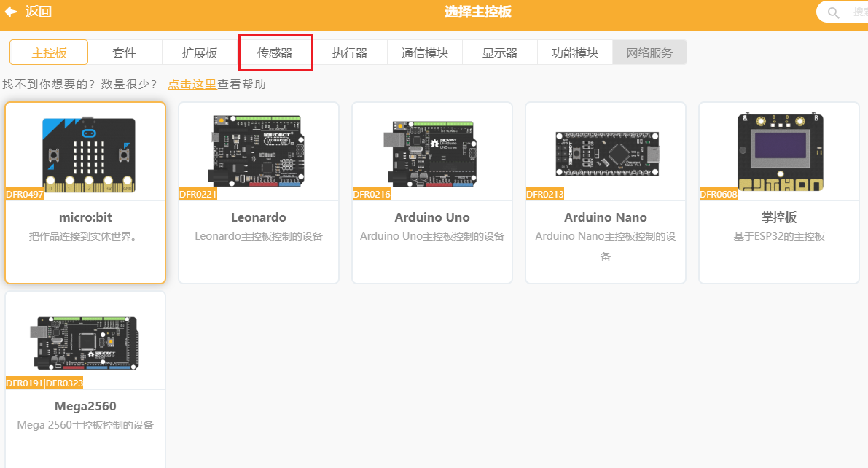This screenshot has height=468, width=868.
Task: Click the Arduino Nano card title
Action: [606, 217]
